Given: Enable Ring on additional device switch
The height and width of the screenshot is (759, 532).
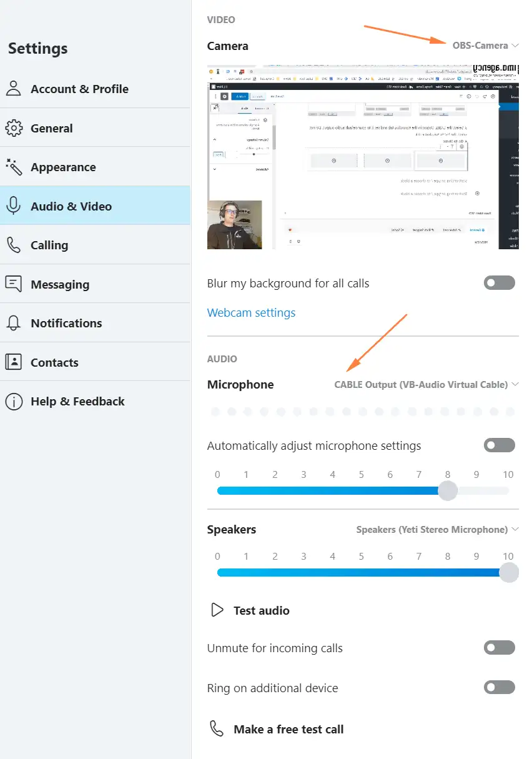Looking at the screenshot, I should [499, 688].
